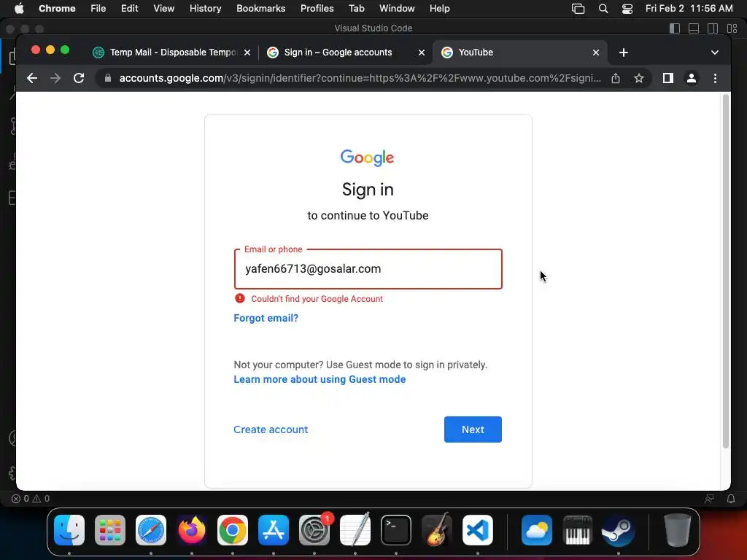This screenshot has width=747, height=560.
Task: Open the Trash in the Dock
Action: (677, 530)
